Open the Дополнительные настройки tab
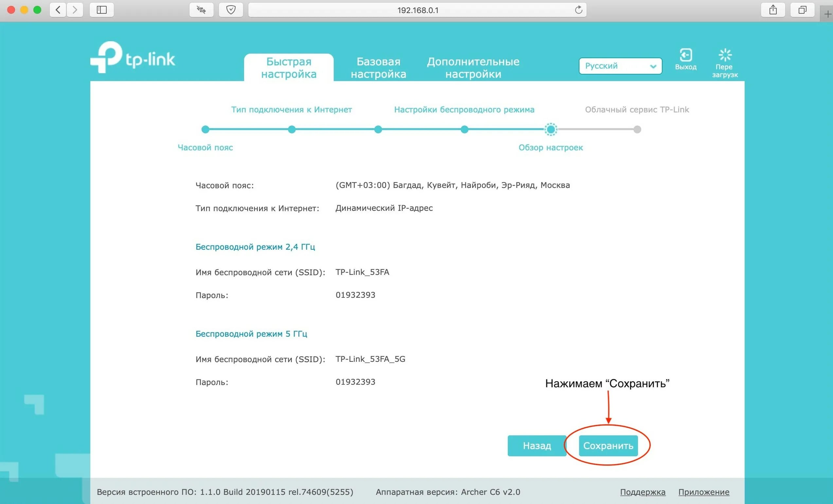The height and width of the screenshot is (504, 833). (473, 68)
